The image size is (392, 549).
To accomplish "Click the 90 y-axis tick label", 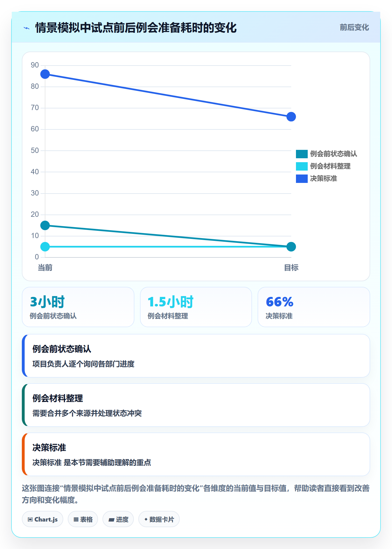I will click(35, 65).
